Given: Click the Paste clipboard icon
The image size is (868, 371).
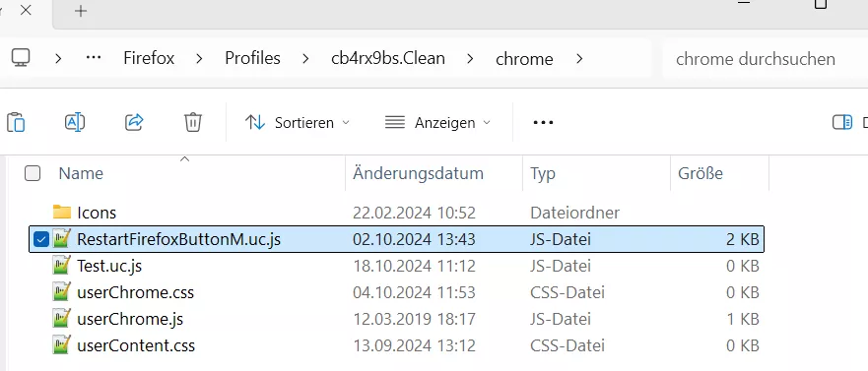Looking at the screenshot, I should (x=16, y=122).
